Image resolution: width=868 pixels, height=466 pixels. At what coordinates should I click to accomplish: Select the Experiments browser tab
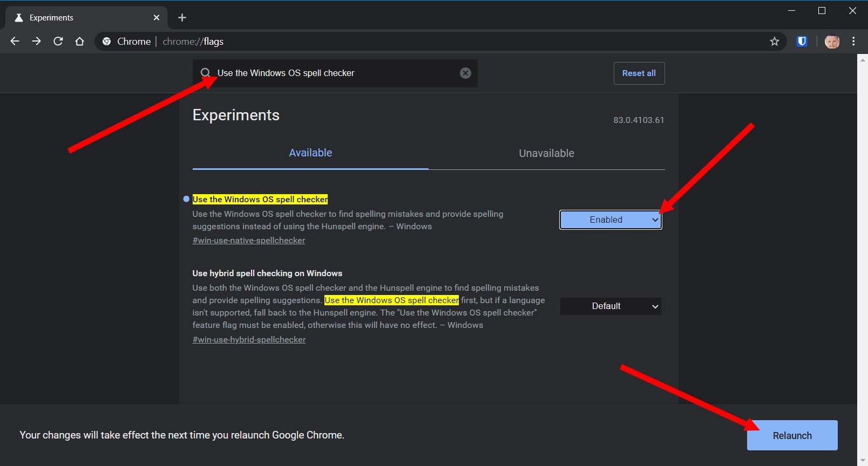86,17
